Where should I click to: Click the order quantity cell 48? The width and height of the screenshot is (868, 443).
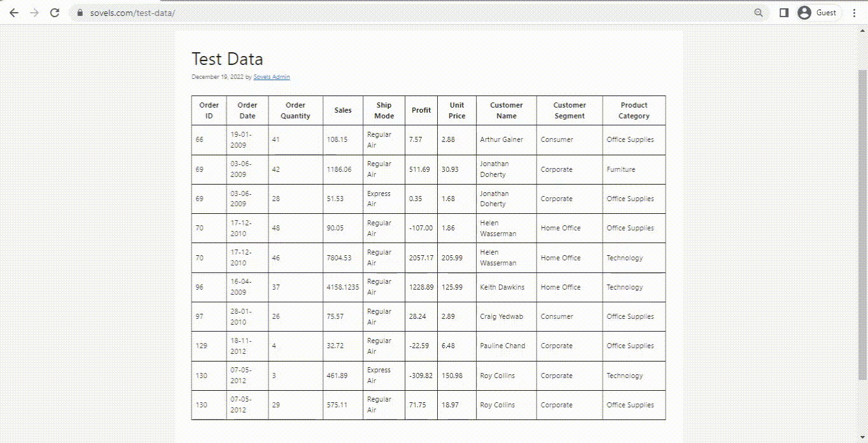coord(295,228)
